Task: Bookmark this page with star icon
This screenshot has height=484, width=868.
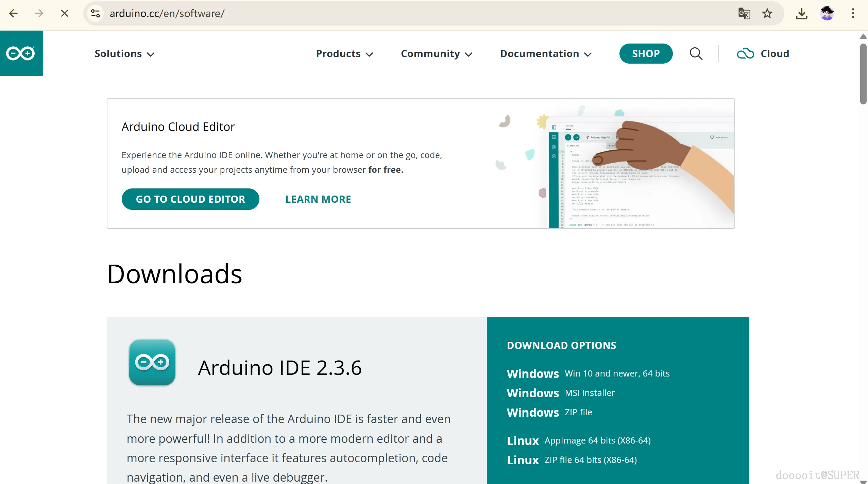Action: pyautogui.click(x=767, y=14)
